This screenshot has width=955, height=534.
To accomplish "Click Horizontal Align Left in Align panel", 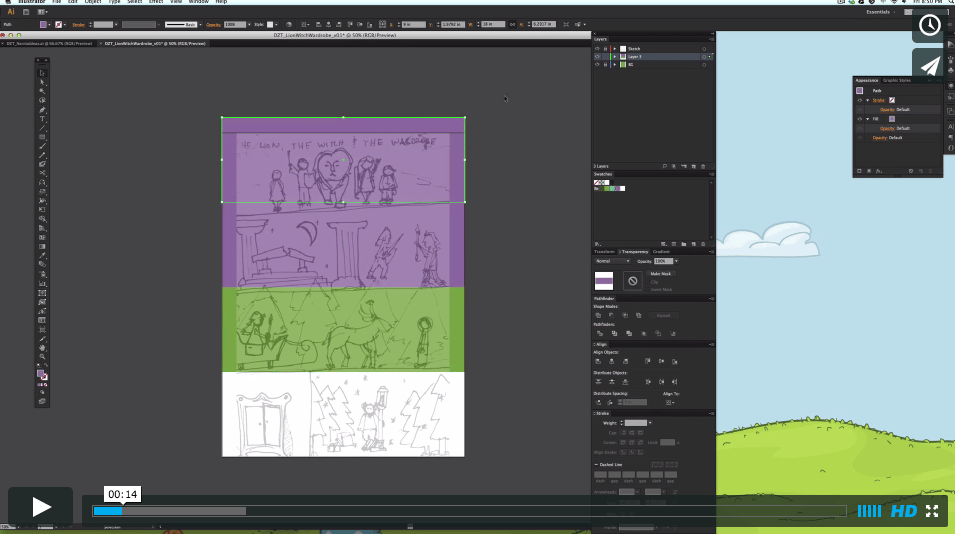I will [598, 362].
